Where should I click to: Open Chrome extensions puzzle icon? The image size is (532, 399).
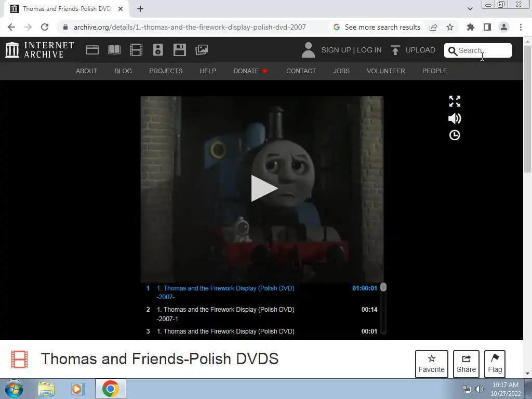click(471, 27)
